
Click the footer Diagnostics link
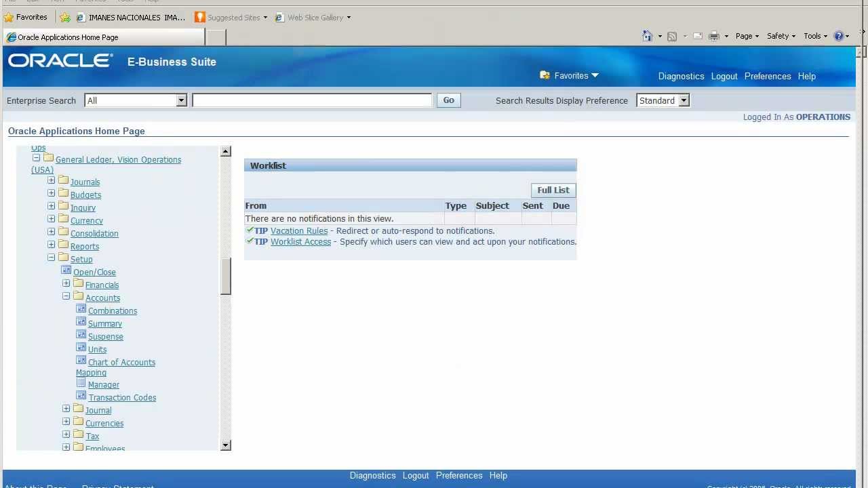(x=372, y=476)
